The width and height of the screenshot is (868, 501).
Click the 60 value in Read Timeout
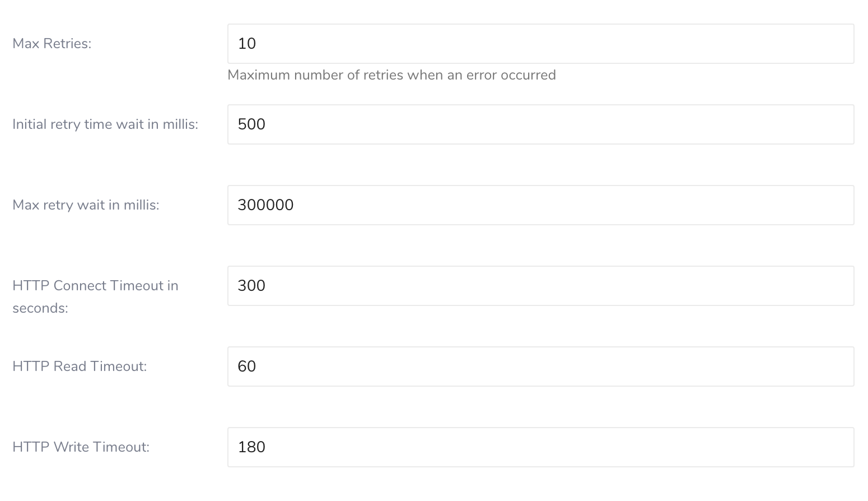pos(247,367)
